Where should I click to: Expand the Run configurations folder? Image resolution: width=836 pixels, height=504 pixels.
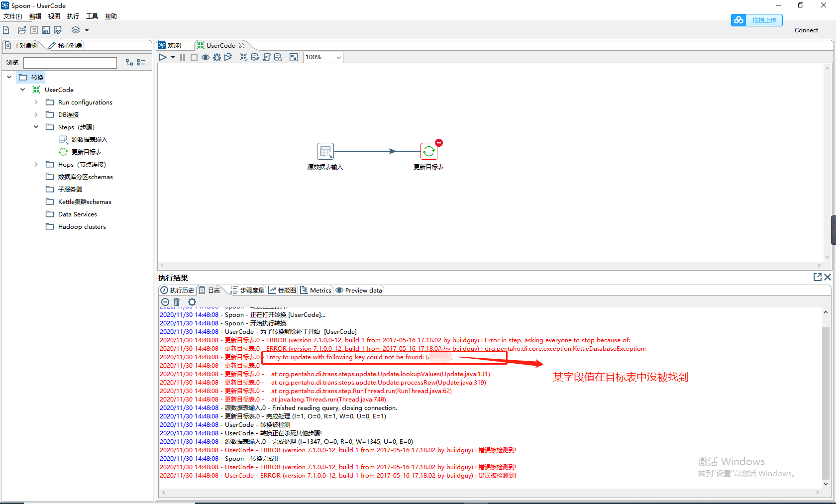click(x=36, y=102)
